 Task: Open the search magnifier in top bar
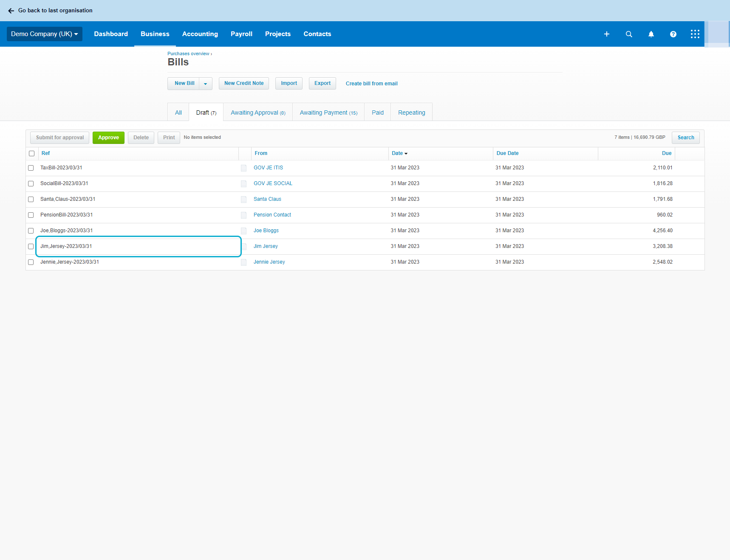point(629,34)
